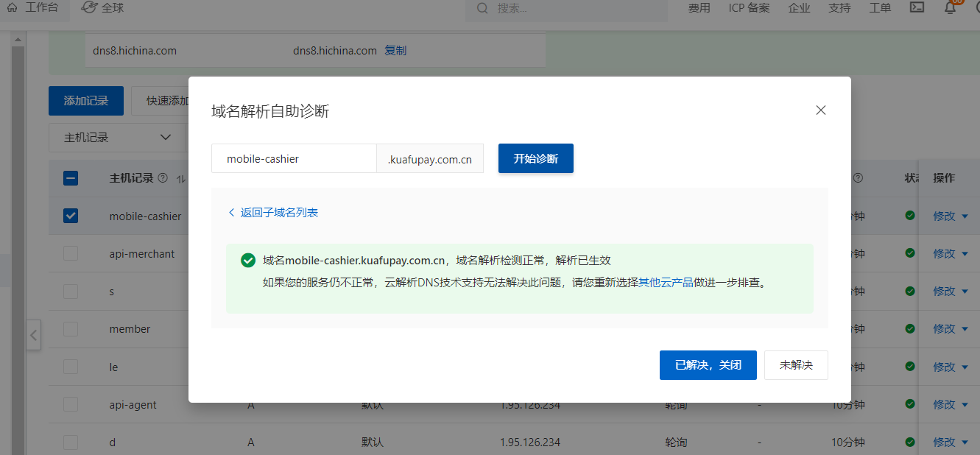Click 已解决，关闭 button
The width and height of the screenshot is (980, 455).
[708, 365]
